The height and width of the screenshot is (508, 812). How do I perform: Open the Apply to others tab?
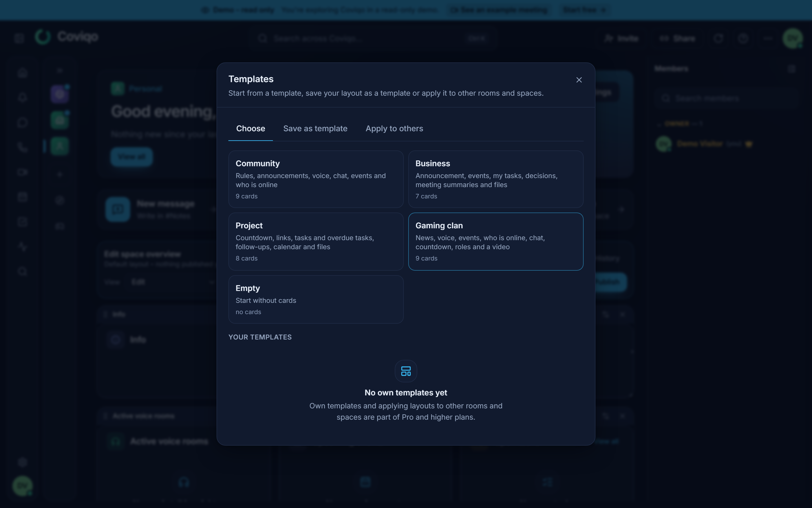tap(394, 129)
